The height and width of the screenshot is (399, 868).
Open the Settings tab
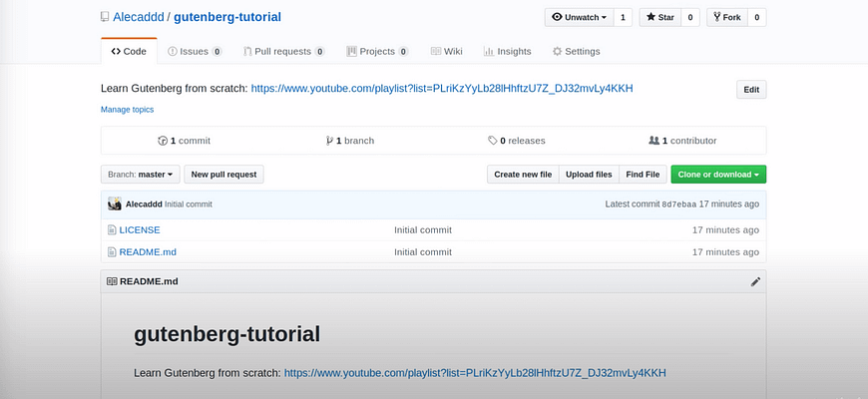tap(577, 52)
